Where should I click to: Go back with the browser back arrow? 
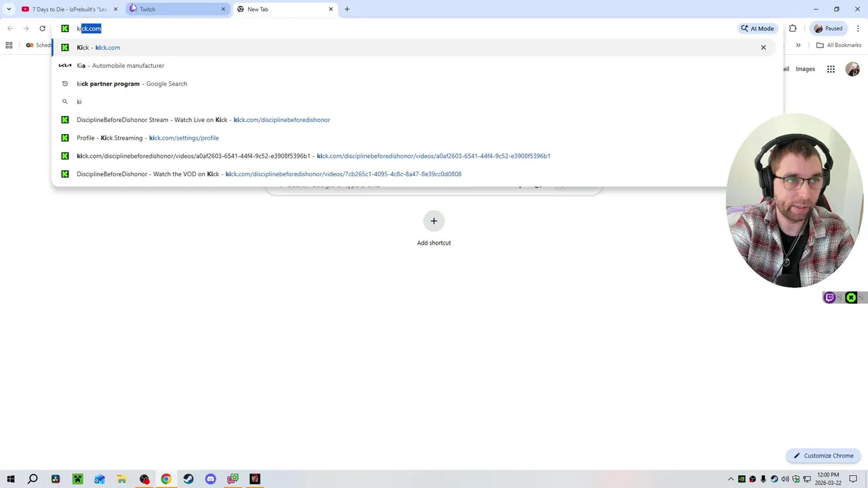[x=10, y=28]
